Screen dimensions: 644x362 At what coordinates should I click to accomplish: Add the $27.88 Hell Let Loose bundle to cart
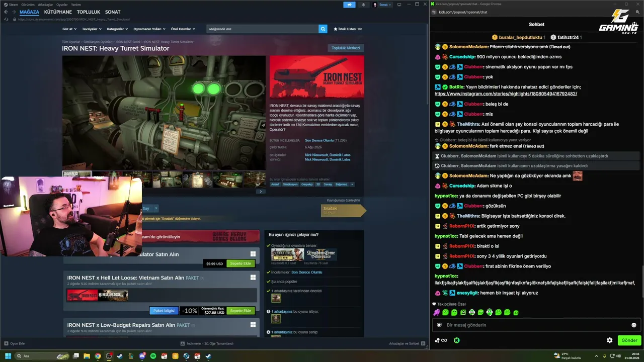pyautogui.click(x=240, y=311)
